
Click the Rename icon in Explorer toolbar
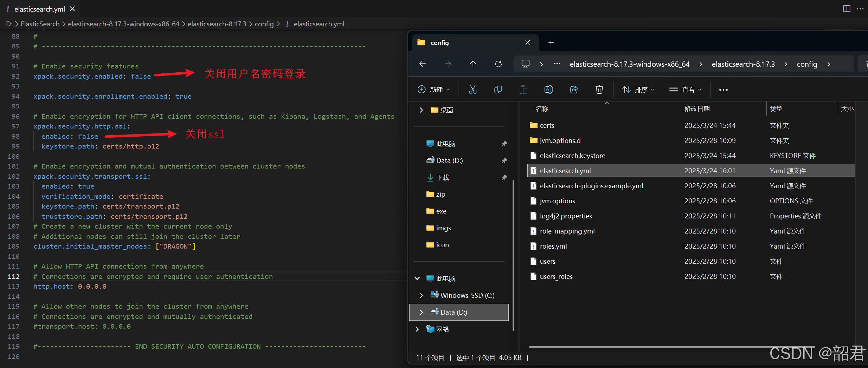pyautogui.click(x=549, y=90)
